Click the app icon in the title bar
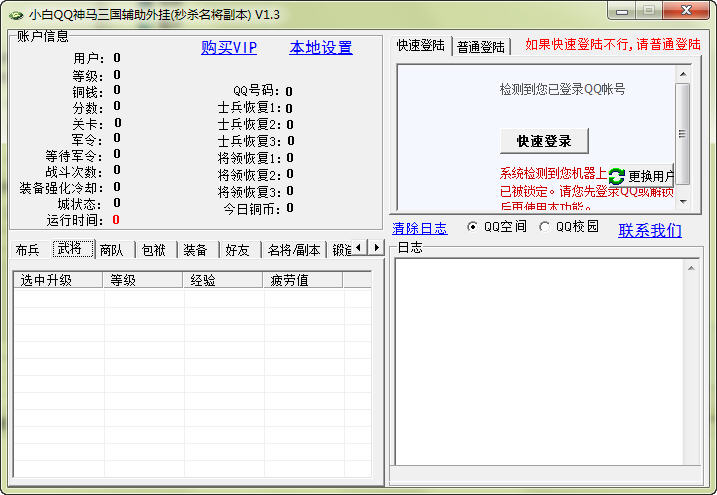 pyautogui.click(x=16, y=15)
